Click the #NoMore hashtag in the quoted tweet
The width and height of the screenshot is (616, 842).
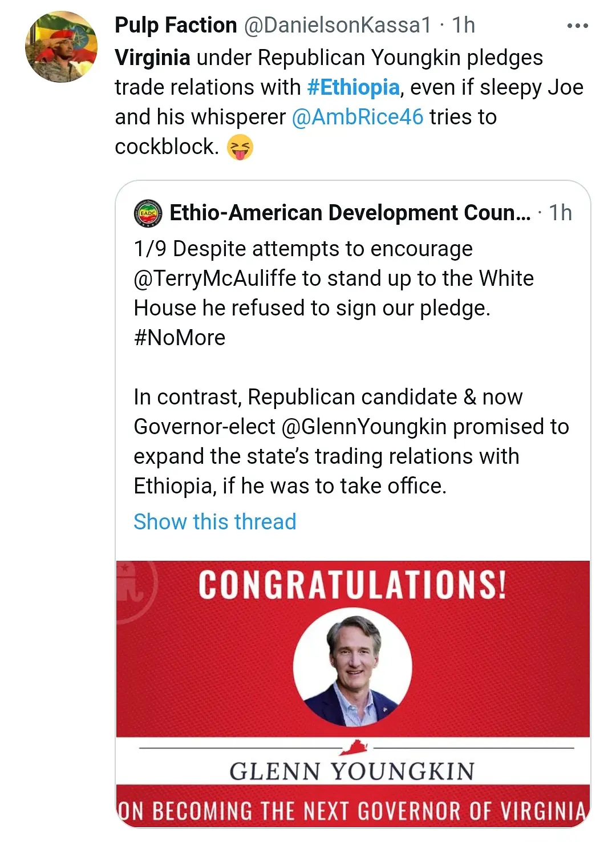(180, 338)
